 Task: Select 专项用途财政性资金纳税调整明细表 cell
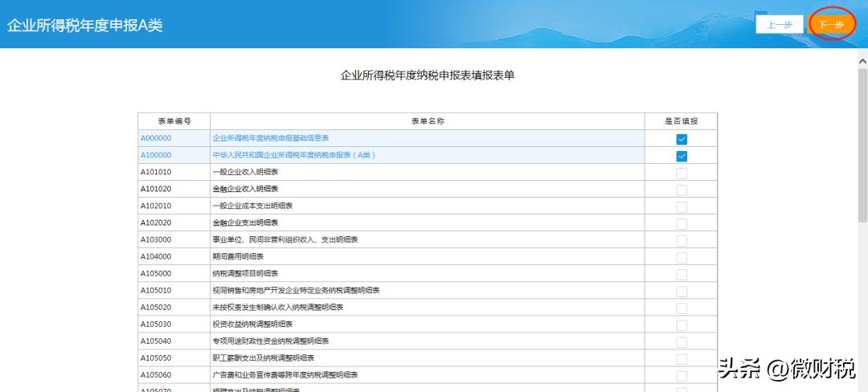[428, 341]
